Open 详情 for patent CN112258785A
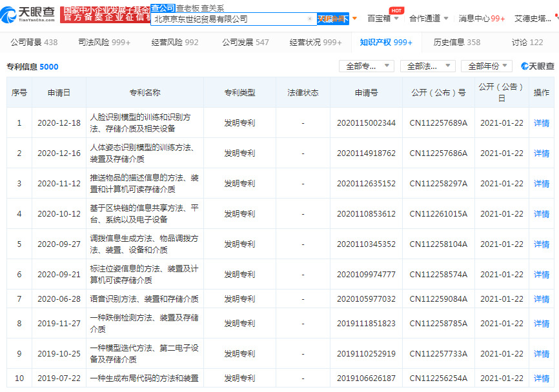The height and width of the screenshot is (392, 559). (541, 323)
